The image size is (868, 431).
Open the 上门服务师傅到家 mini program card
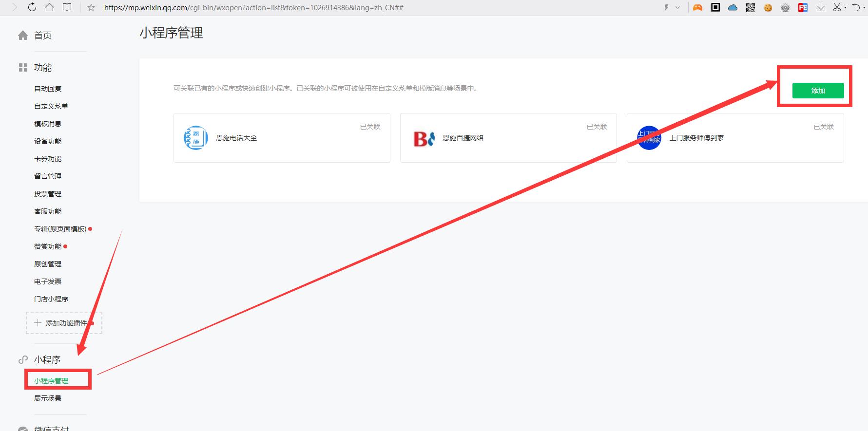coord(735,138)
